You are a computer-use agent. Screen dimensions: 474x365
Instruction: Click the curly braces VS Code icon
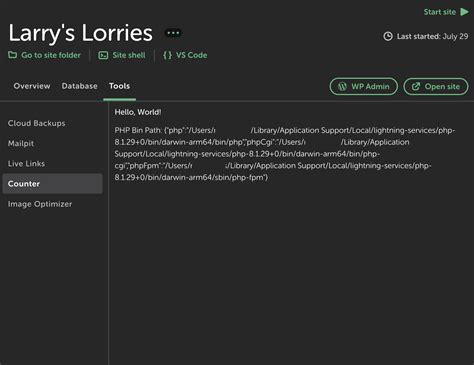click(167, 55)
